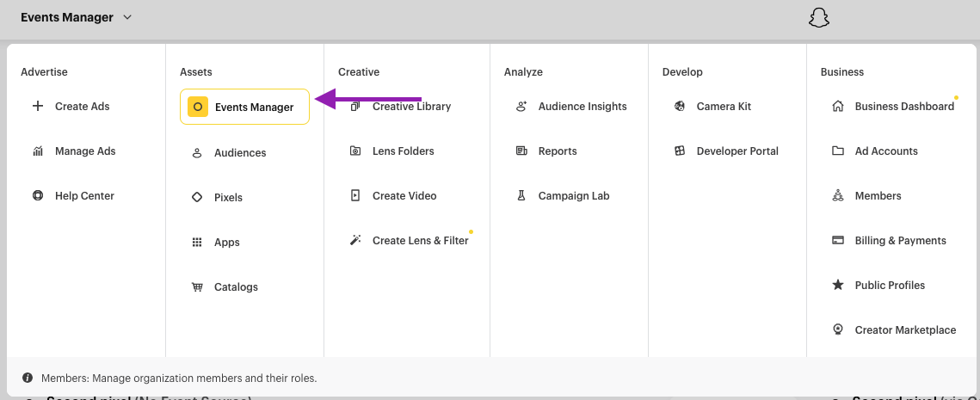Click the Campaign Lab flask icon
Viewport: 980px width, 400px height.
tap(521, 195)
